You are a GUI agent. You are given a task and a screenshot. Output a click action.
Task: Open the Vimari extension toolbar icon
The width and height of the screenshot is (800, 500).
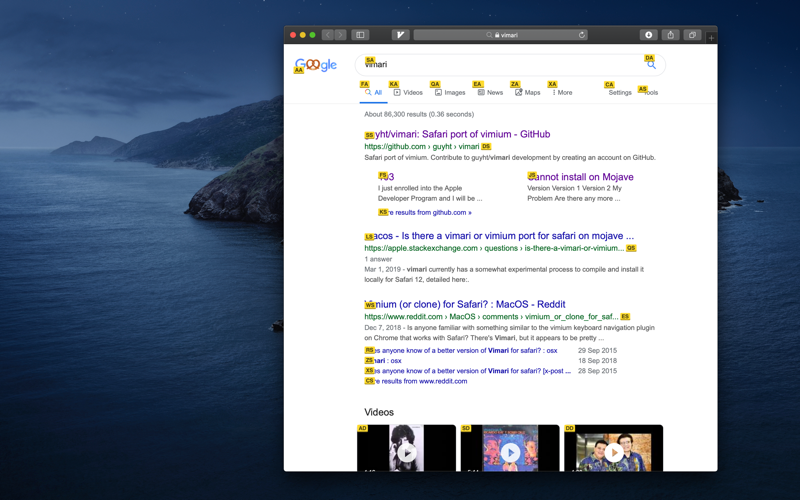point(401,35)
